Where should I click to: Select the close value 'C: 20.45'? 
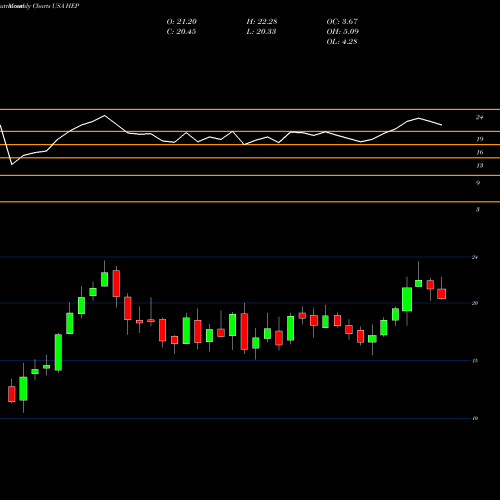(181, 32)
